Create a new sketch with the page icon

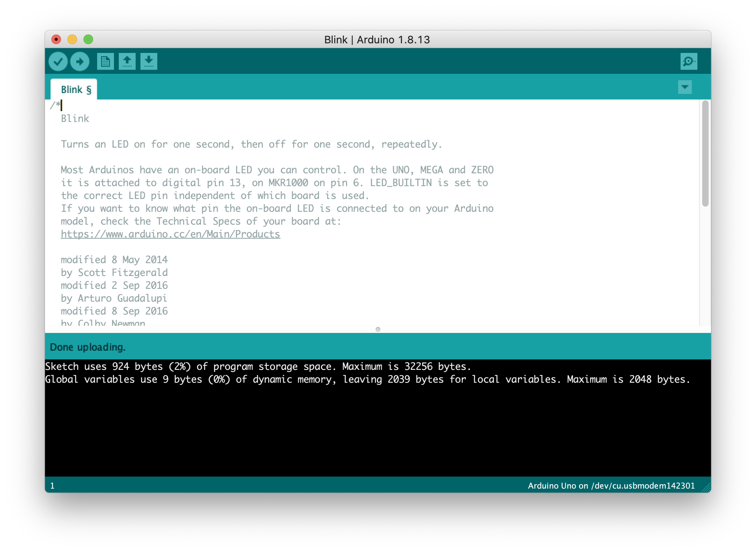click(x=106, y=61)
